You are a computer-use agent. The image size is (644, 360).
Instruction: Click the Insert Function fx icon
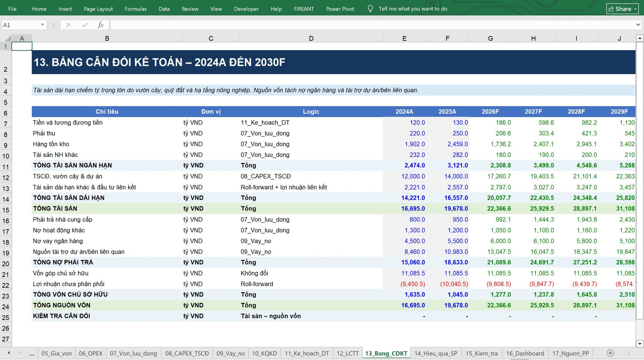pyautogui.click(x=101, y=25)
